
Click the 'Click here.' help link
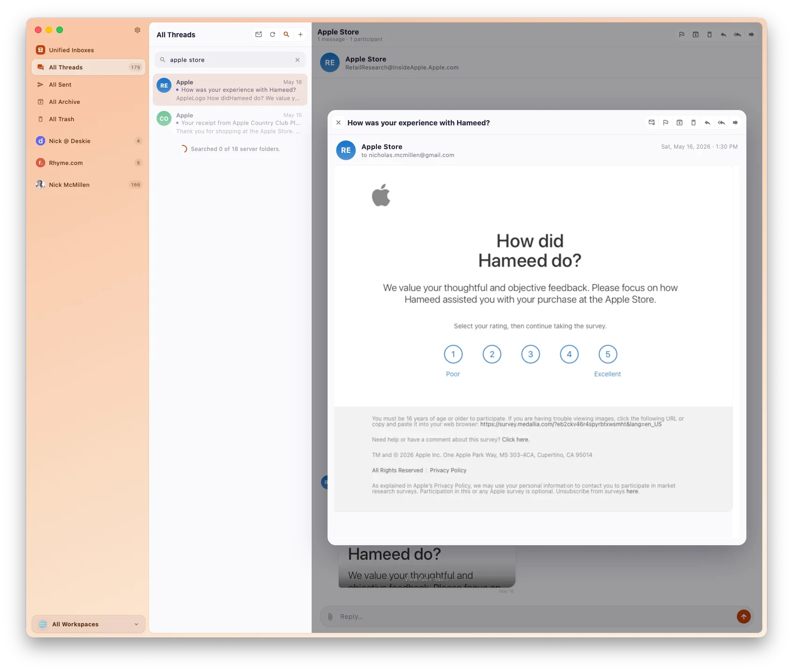516,439
